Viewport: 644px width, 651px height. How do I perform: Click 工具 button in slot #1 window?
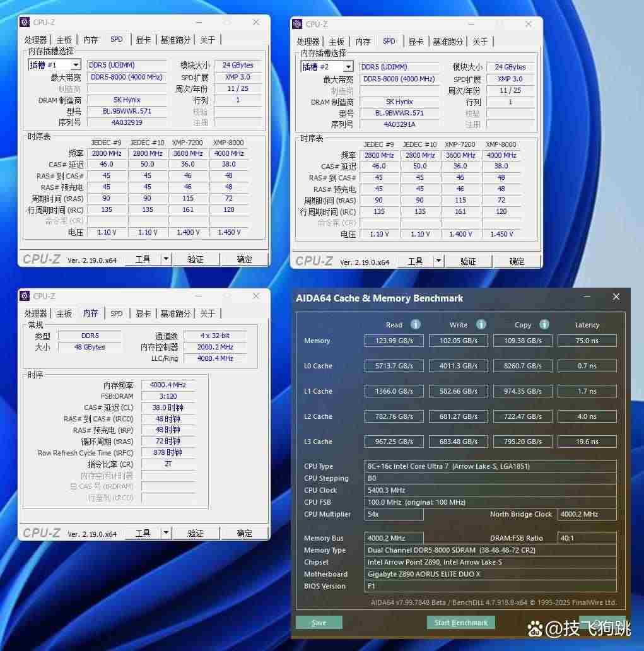[x=143, y=259]
